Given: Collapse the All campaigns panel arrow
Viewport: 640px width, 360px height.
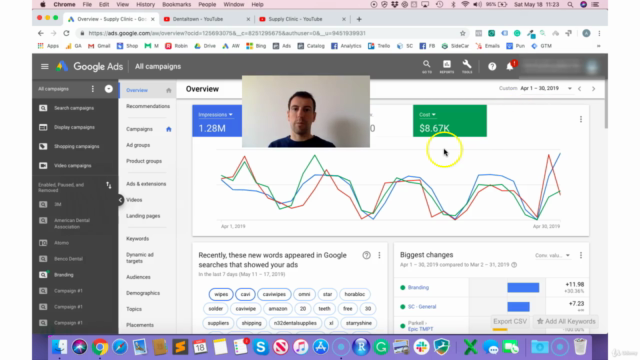Looking at the screenshot, I should 109,89.
